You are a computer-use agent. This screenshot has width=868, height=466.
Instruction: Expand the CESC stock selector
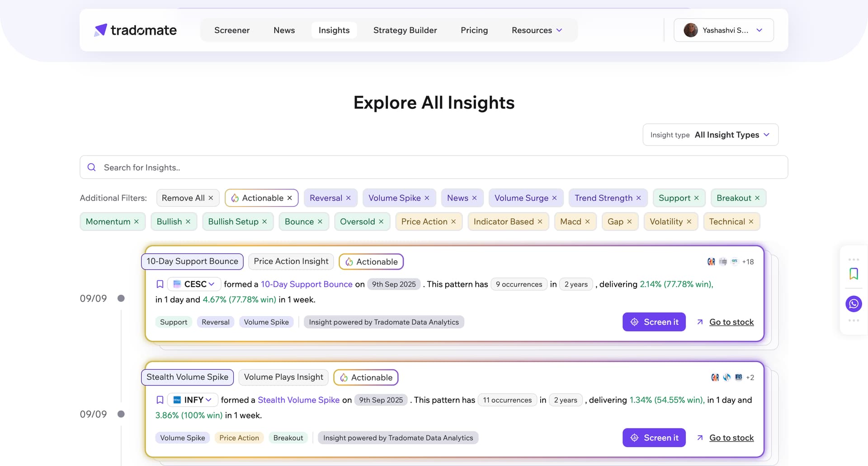194,284
